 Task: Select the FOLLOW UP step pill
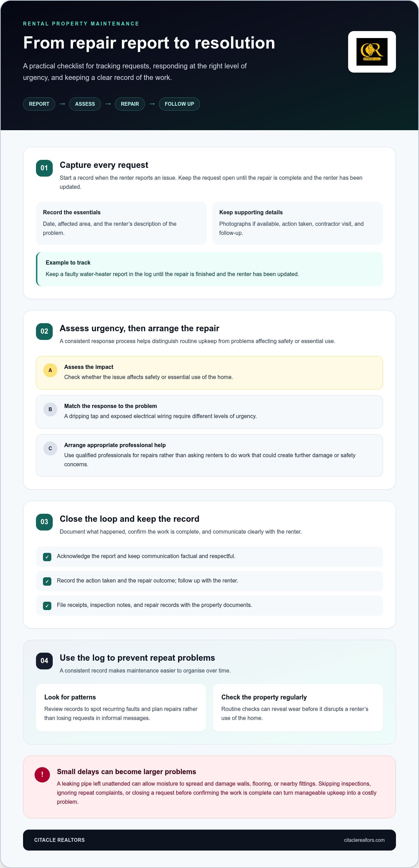(x=179, y=104)
